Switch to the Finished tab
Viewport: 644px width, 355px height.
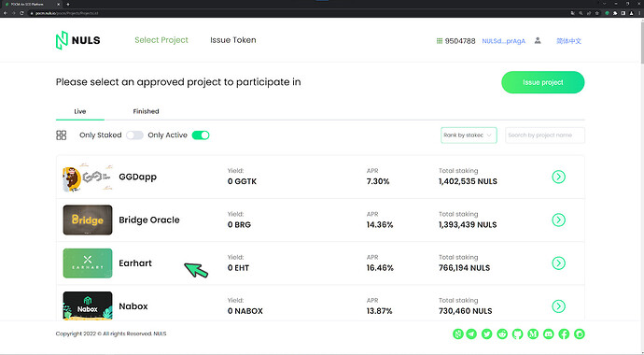click(146, 111)
